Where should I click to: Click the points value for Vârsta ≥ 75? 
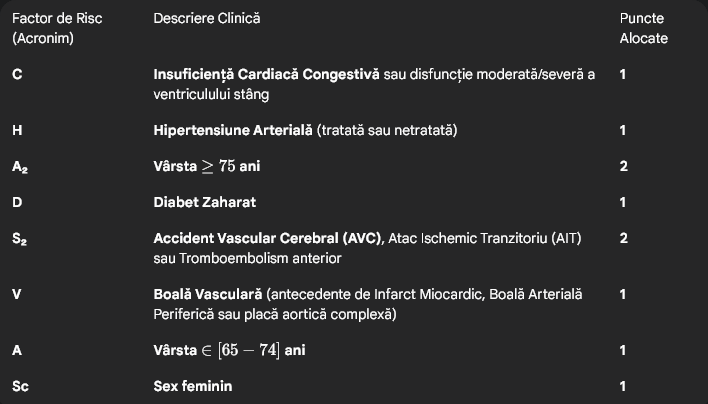coord(623,166)
